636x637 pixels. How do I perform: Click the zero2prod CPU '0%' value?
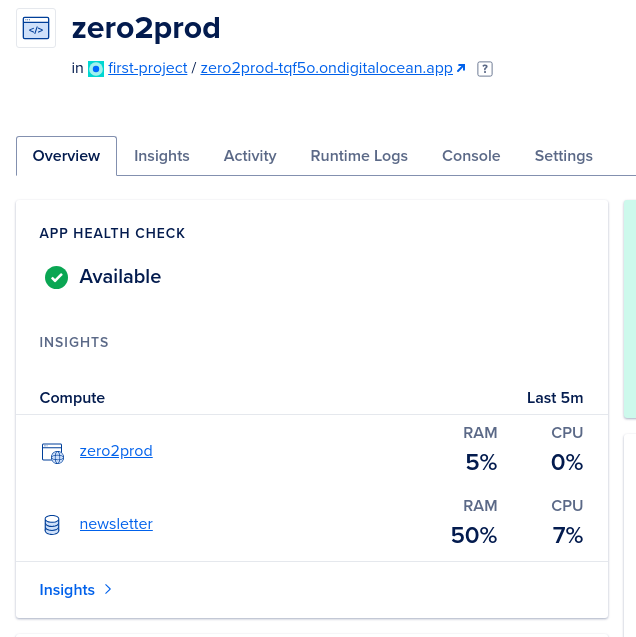click(567, 462)
